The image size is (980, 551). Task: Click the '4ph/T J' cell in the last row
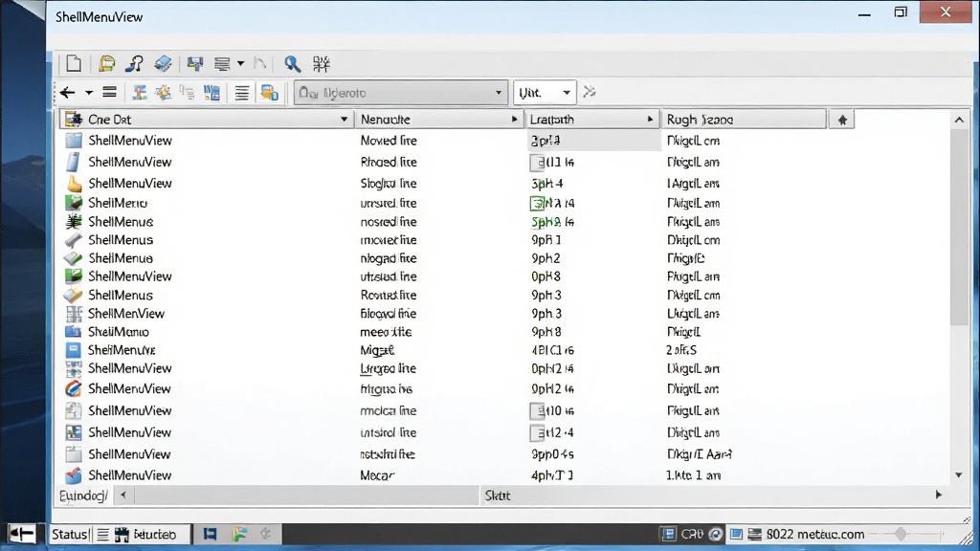coord(552,475)
